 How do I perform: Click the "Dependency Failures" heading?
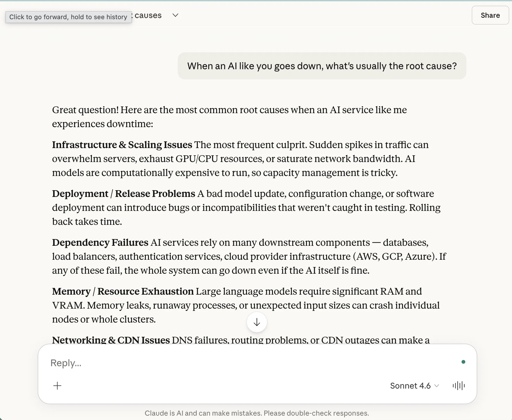(x=100, y=243)
